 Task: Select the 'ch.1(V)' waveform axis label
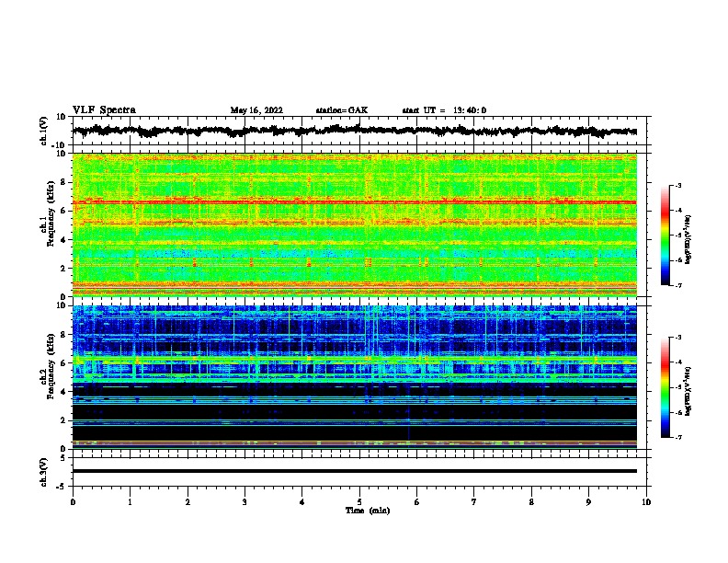coord(44,131)
